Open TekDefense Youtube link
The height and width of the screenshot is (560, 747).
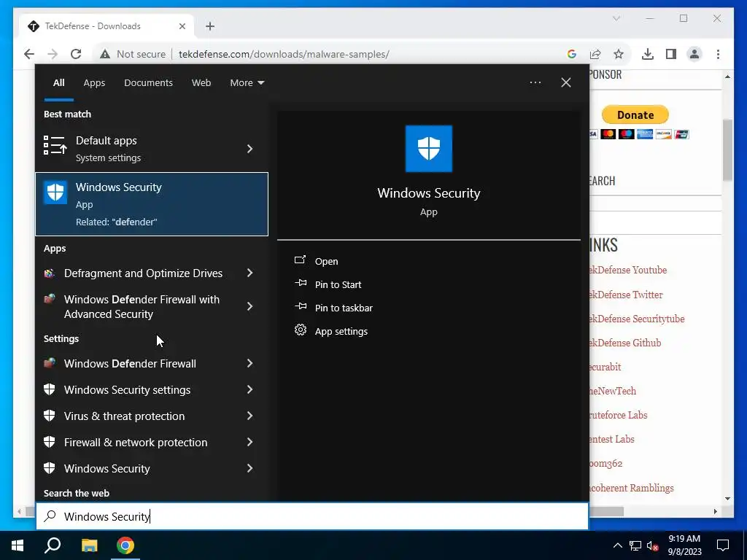(628, 270)
